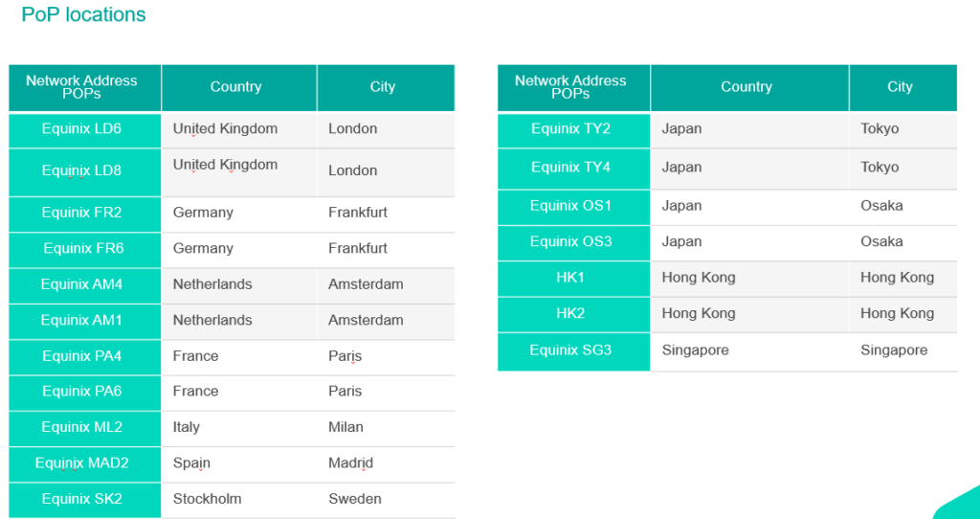
Task: Select the Milan city cell
Action: [x=386, y=428]
